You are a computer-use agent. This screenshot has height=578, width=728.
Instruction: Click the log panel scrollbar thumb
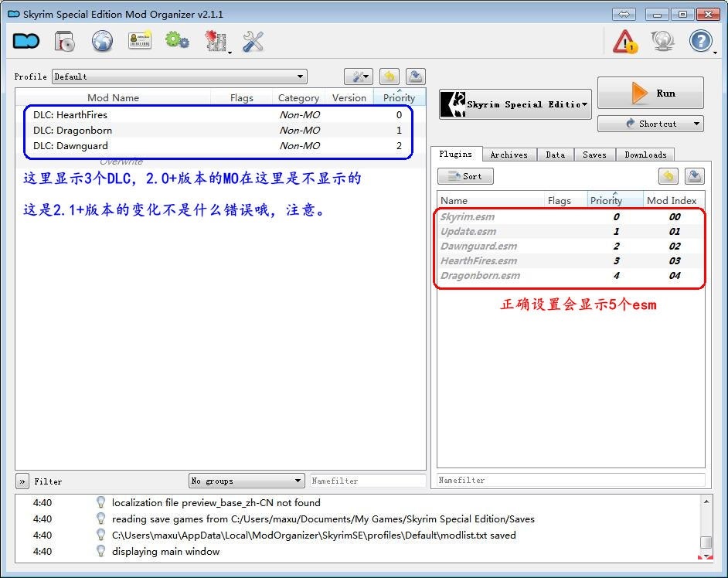[706, 542]
